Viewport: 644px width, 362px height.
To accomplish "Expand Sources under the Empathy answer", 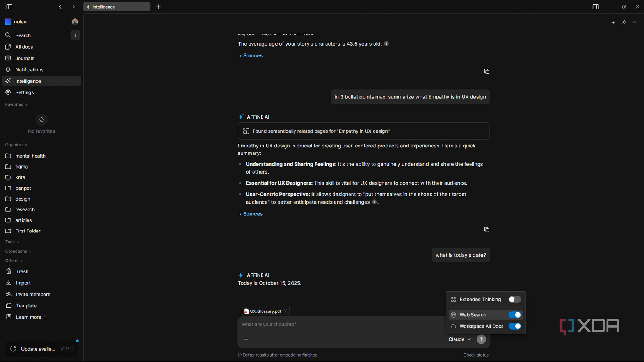I will [251, 214].
